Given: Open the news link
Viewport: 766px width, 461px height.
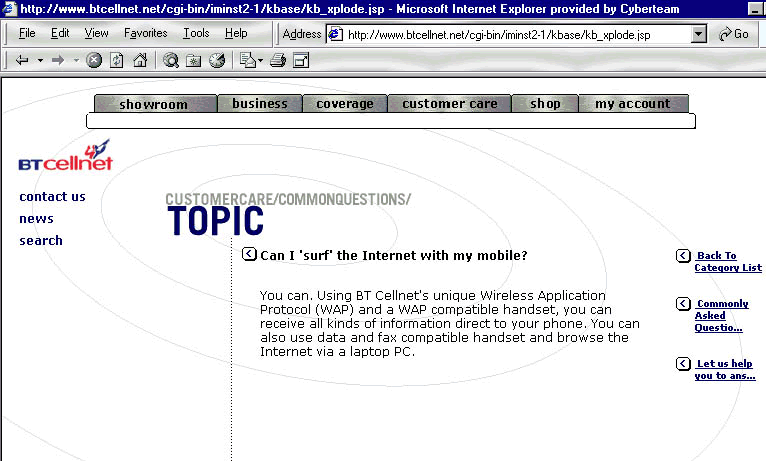Looking at the screenshot, I should tap(36, 219).
